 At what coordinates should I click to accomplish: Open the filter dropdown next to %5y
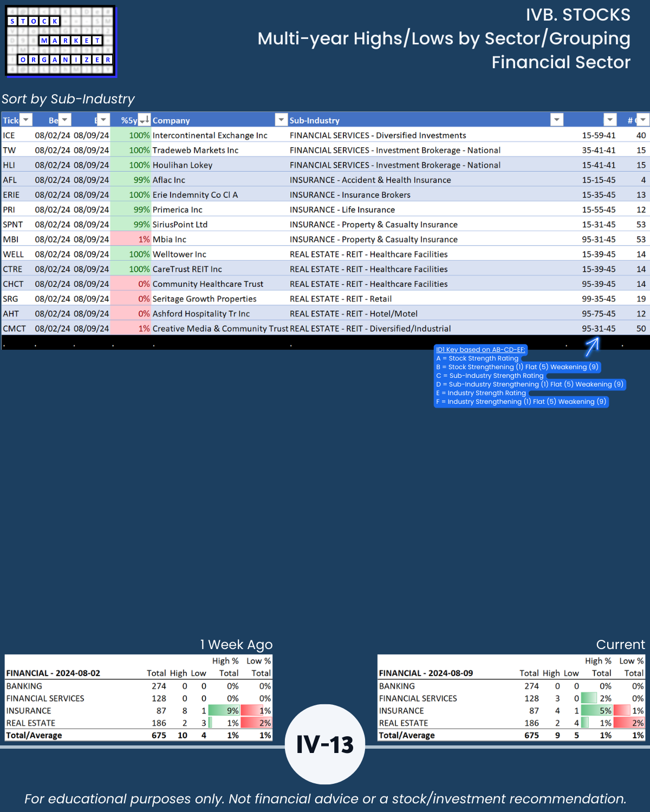pyautogui.click(x=104, y=120)
